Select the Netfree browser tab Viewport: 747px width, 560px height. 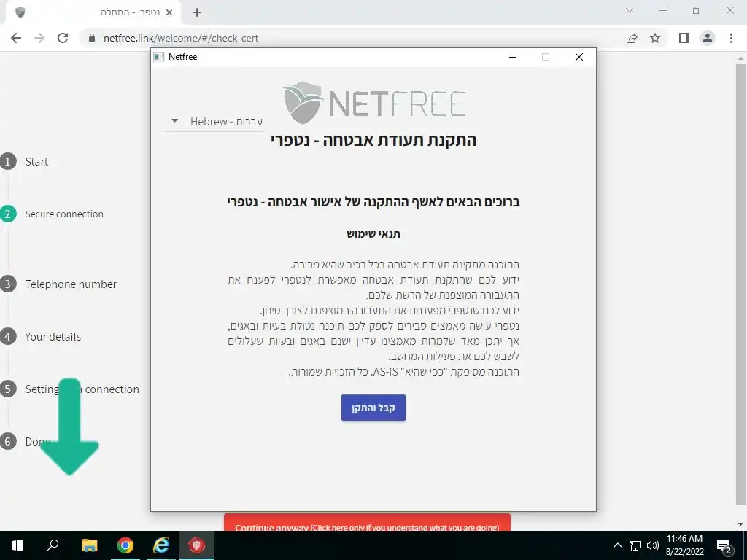[x=93, y=12]
